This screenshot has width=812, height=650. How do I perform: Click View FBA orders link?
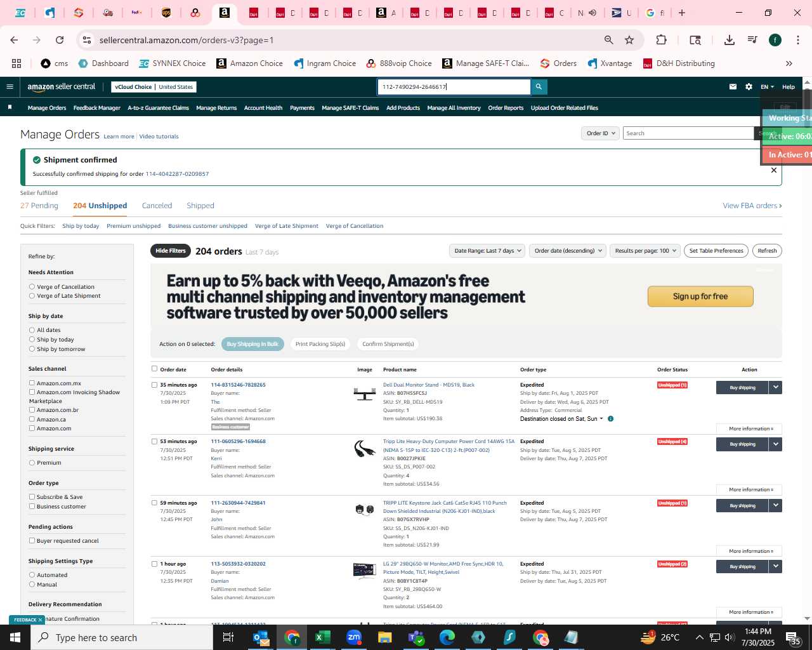(752, 206)
